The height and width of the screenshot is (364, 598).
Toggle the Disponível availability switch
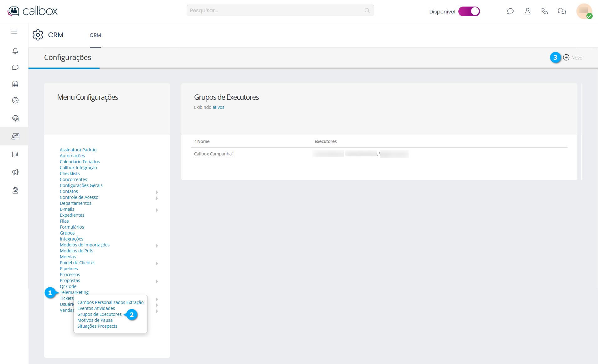(x=469, y=11)
